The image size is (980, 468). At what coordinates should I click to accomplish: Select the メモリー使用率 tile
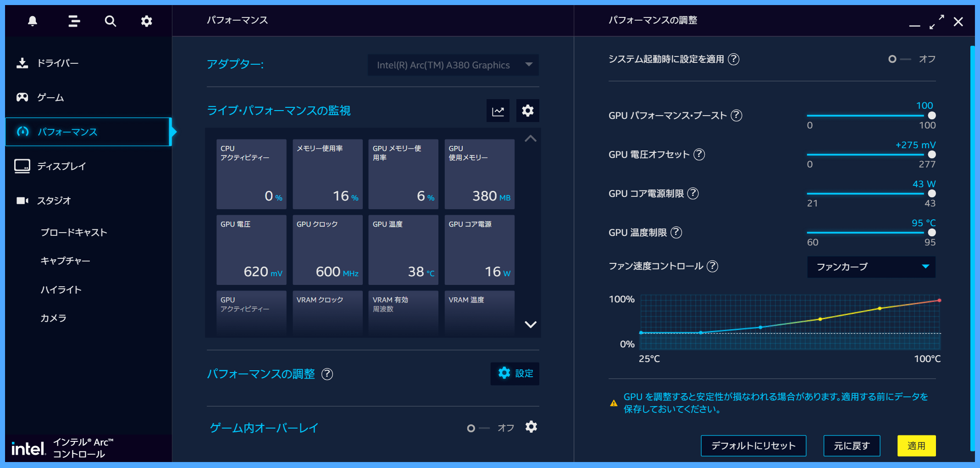[x=327, y=174]
